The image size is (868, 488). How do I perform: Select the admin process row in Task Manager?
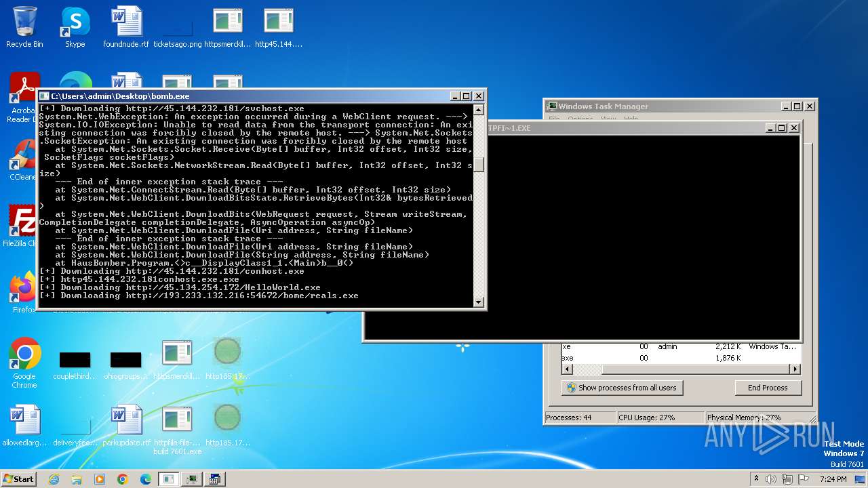tap(682, 346)
